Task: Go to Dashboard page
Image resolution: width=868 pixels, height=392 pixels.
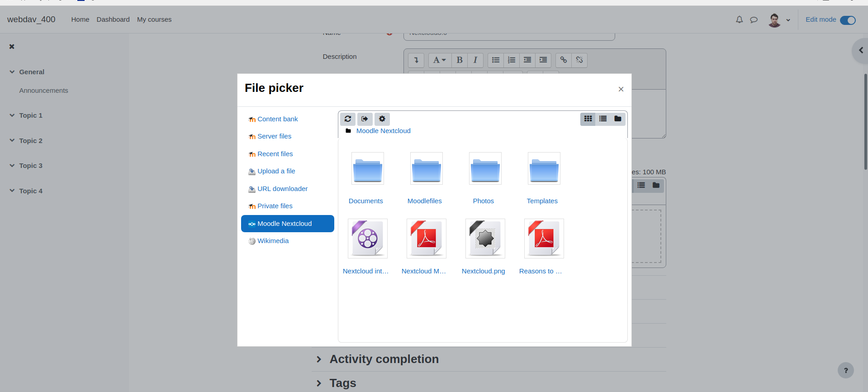Action: click(x=113, y=19)
